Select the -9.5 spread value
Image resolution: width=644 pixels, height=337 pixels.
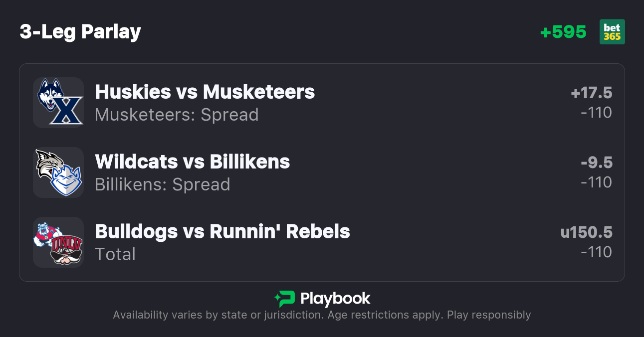[x=596, y=163]
